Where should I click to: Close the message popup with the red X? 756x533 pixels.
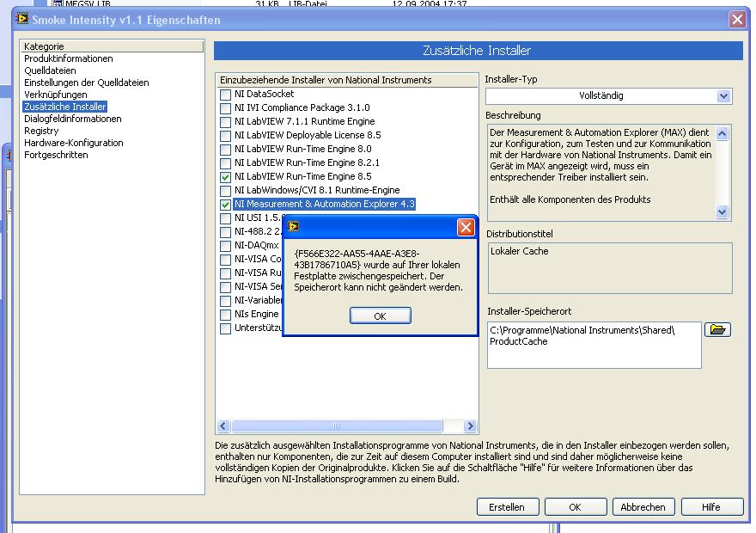click(466, 227)
